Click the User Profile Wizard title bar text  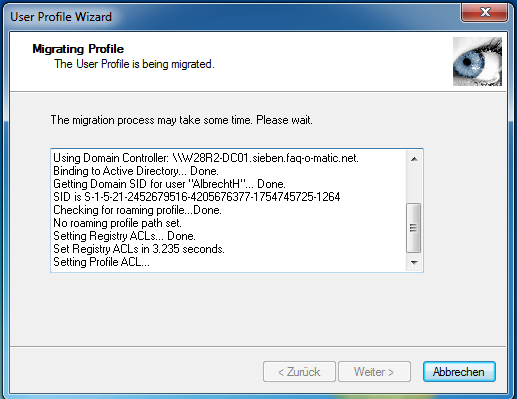[x=61, y=17]
